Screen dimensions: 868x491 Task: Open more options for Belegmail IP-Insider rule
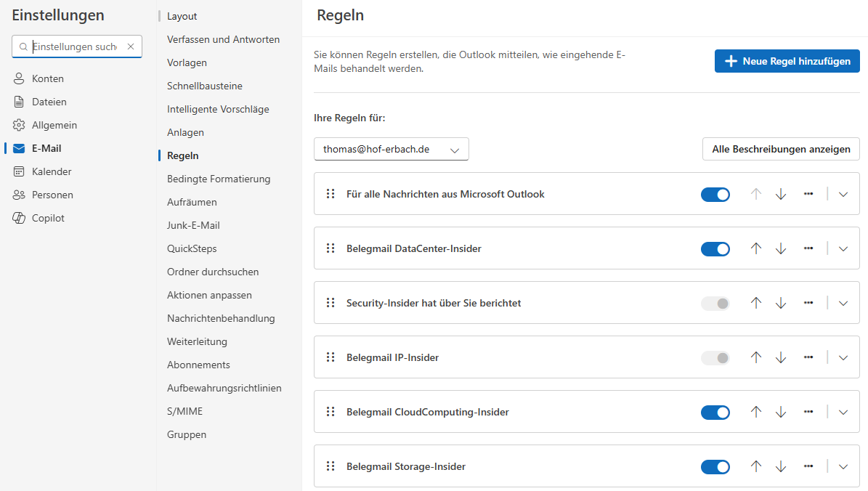(x=808, y=357)
